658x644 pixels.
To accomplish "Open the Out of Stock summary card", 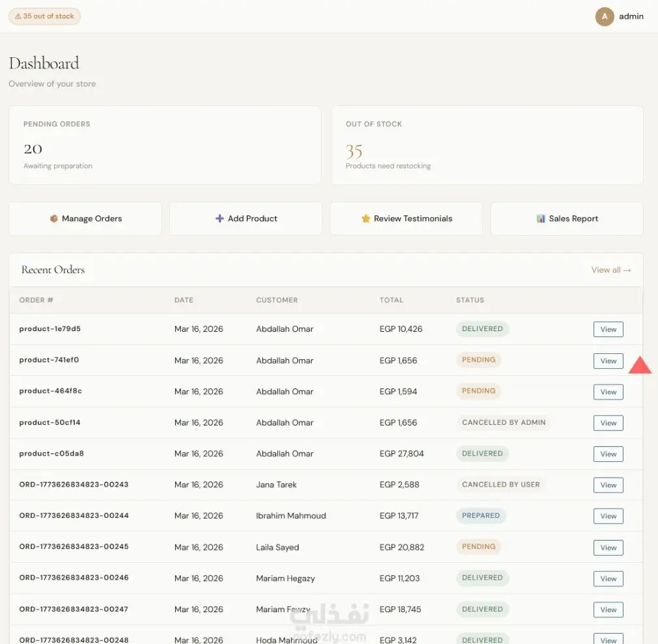I will [x=487, y=145].
